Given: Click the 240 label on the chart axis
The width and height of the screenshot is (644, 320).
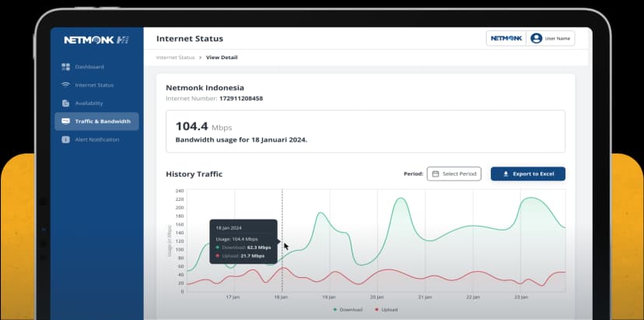Looking at the screenshot, I should click(180, 191).
